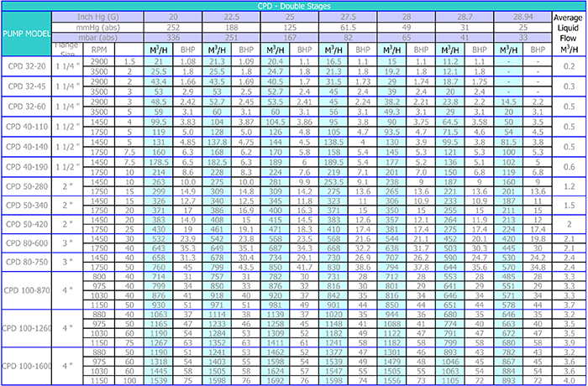Click the 'CPD - Double Stages' table title
Screen dimensions: 588x386
pyautogui.click(x=292, y=5)
